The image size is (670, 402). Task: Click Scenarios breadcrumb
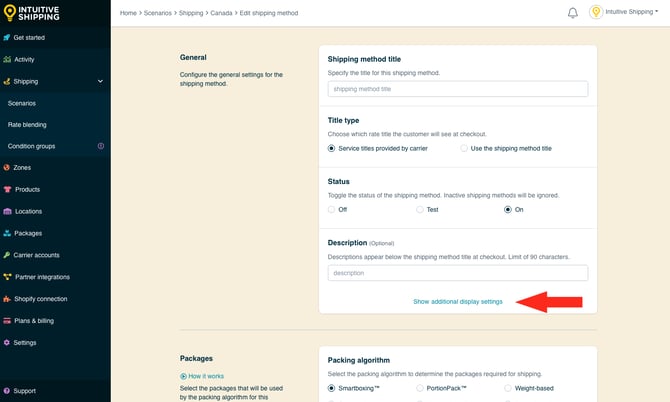pos(158,13)
